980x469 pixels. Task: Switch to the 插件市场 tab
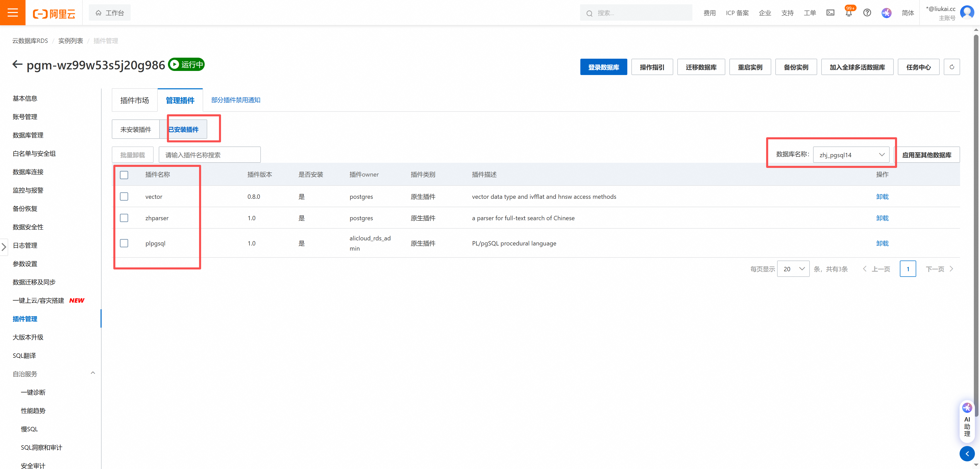(x=134, y=101)
